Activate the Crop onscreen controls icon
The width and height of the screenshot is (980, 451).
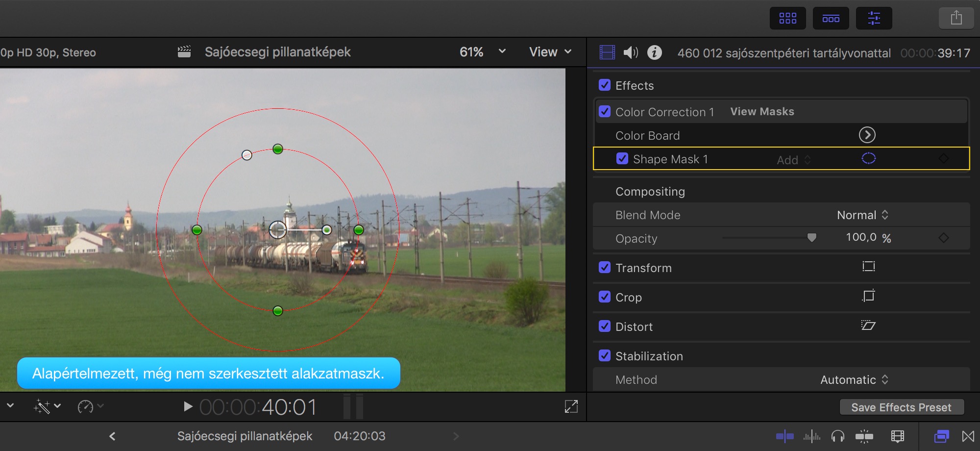pos(868,296)
